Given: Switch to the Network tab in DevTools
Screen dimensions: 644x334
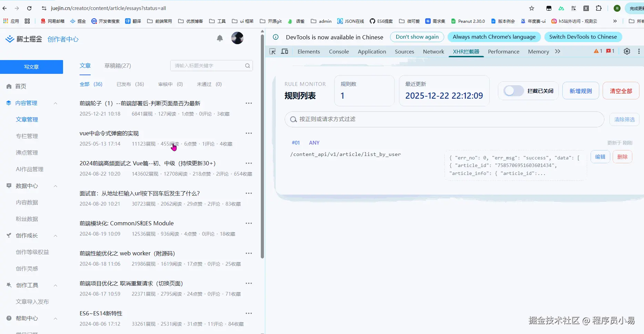Looking at the screenshot, I should tap(433, 51).
